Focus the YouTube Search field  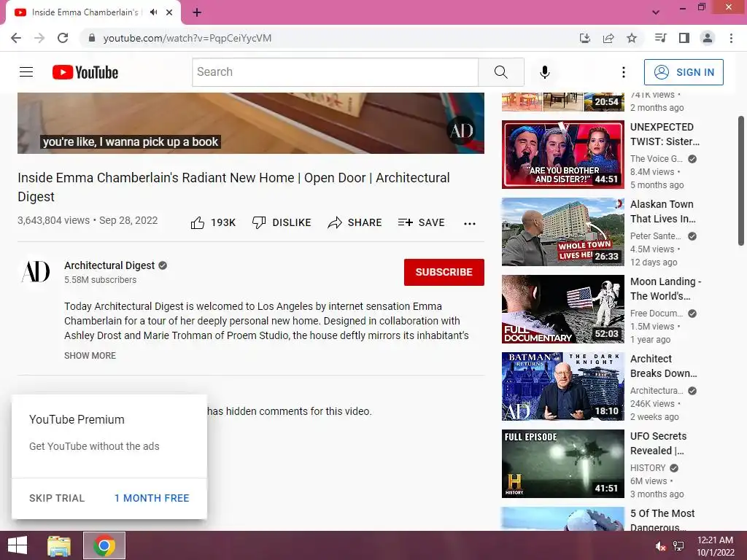pos(336,72)
